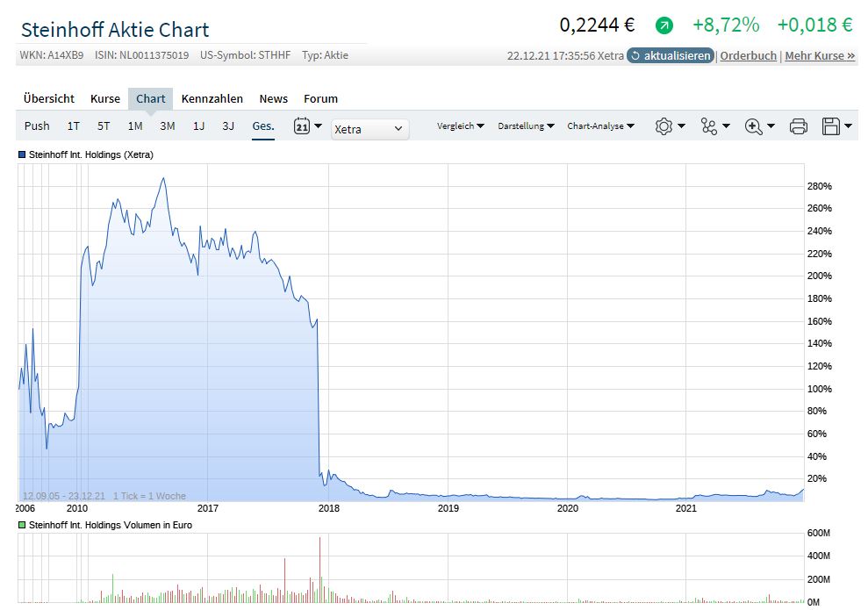Image resolution: width=868 pixels, height=610 pixels.
Task: Expand the calendar dropdown arrow
Action: (318, 126)
